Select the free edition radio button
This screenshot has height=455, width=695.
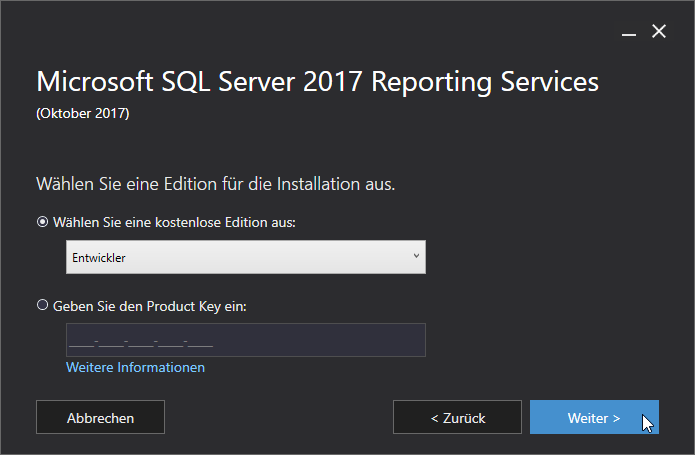pos(42,222)
